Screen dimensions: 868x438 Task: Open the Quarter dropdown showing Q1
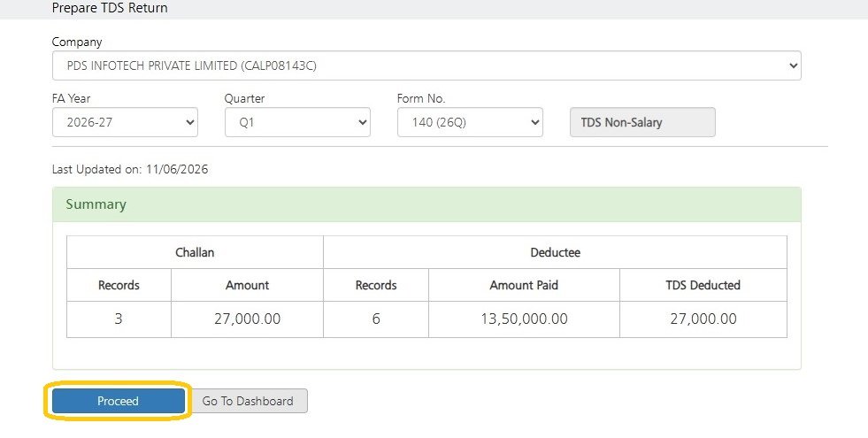pyautogui.click(x=297, y=122)
